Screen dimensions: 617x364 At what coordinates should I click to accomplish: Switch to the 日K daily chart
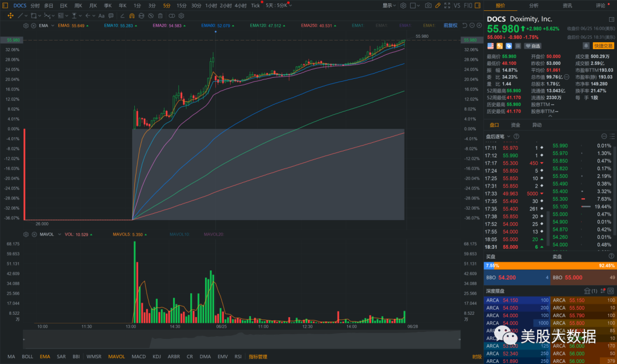click(63, 6)
